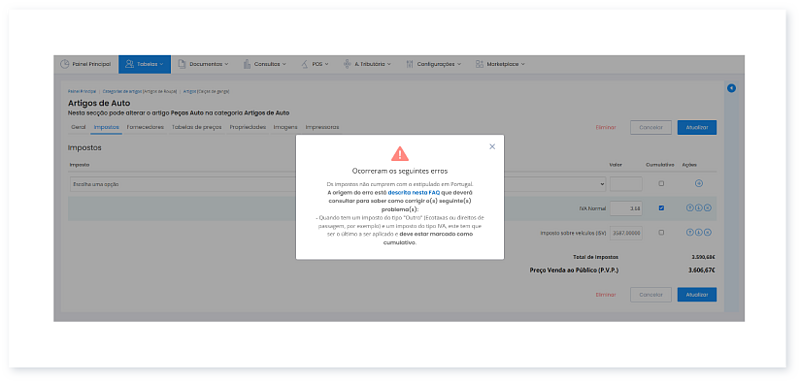Open the 'Escolha uma opção' tax dropdown
Viewport: 800px width, 381px height.
tap(337, 184)
